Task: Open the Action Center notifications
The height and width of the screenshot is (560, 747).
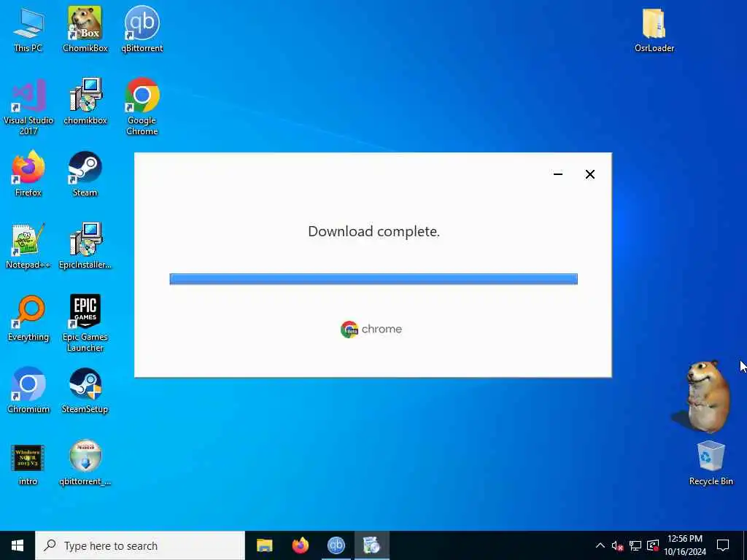Action: [x=723, y=545]
